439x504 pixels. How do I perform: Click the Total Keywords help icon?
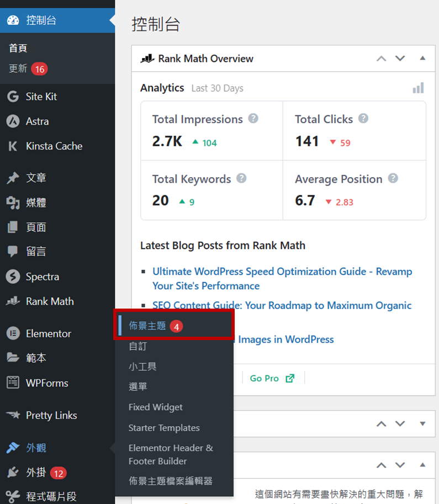coord(241,178)
